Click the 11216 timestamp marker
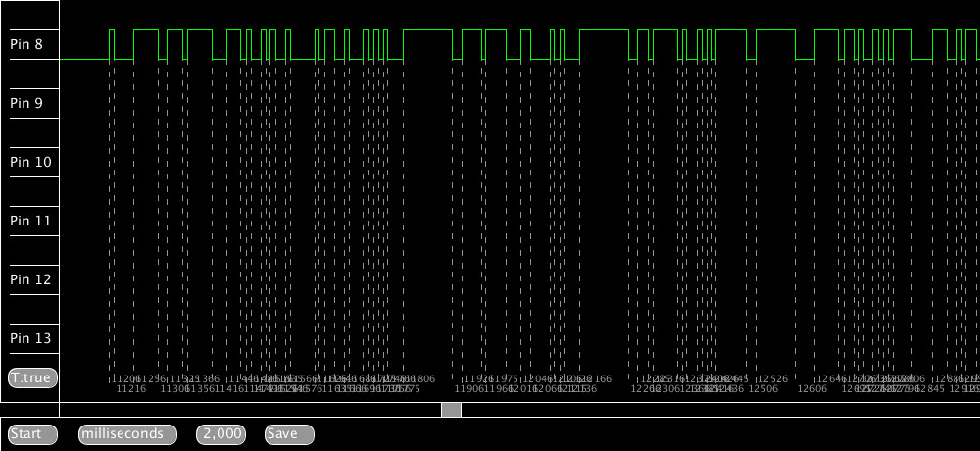Screen dimensions: 980x451 [x=131, y=389]
